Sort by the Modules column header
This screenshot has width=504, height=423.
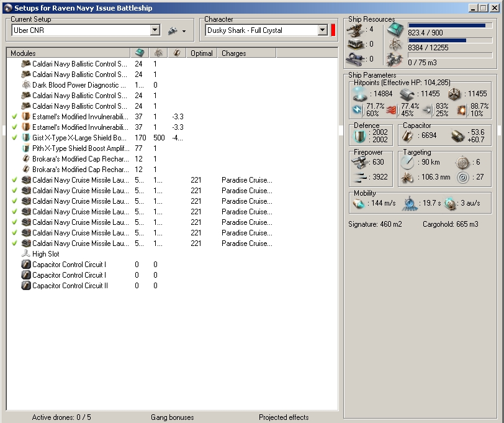point(68,53)
